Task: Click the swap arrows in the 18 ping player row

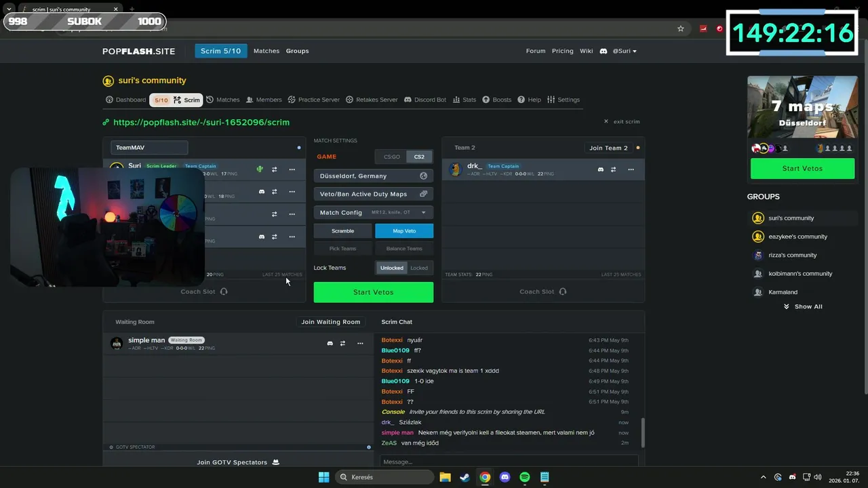Action: [x=275, y=192]
